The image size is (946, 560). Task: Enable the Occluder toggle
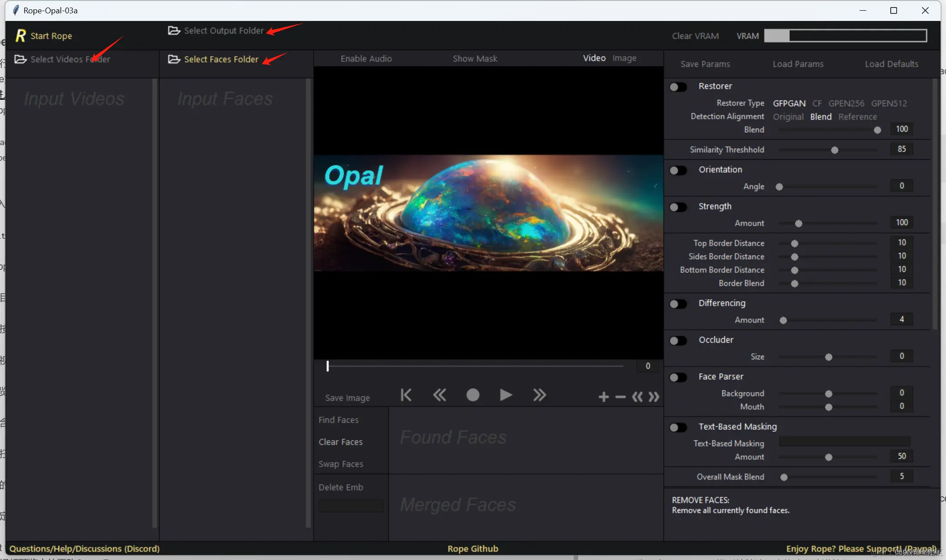[678, 341]
